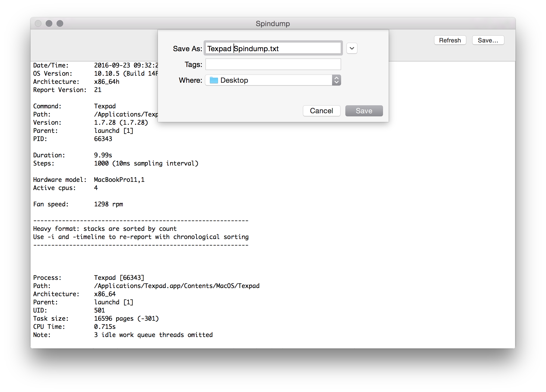Click the text "MacBookPro11,1"
The height and width of the screenshot is (392, 546).
pyautogui.click(x=119, y=180)
